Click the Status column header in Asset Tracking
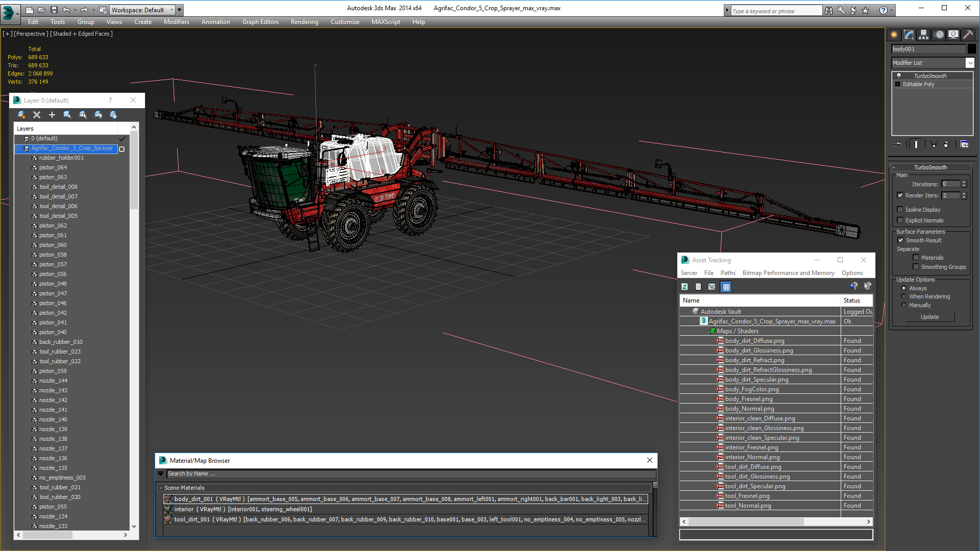980x551 pixels. click(857, 300)
